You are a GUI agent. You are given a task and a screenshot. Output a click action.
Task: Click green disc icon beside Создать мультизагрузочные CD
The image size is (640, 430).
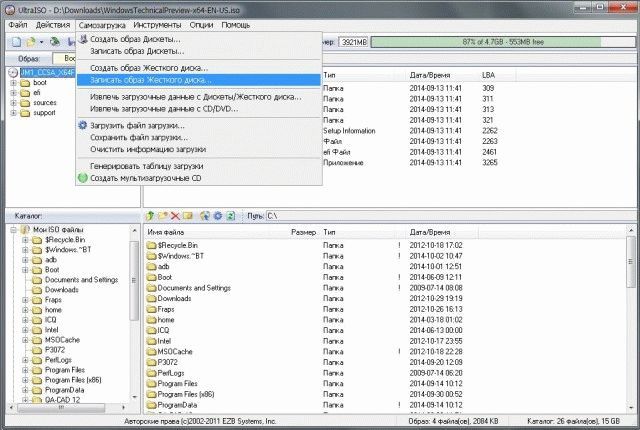pos(83,178)
